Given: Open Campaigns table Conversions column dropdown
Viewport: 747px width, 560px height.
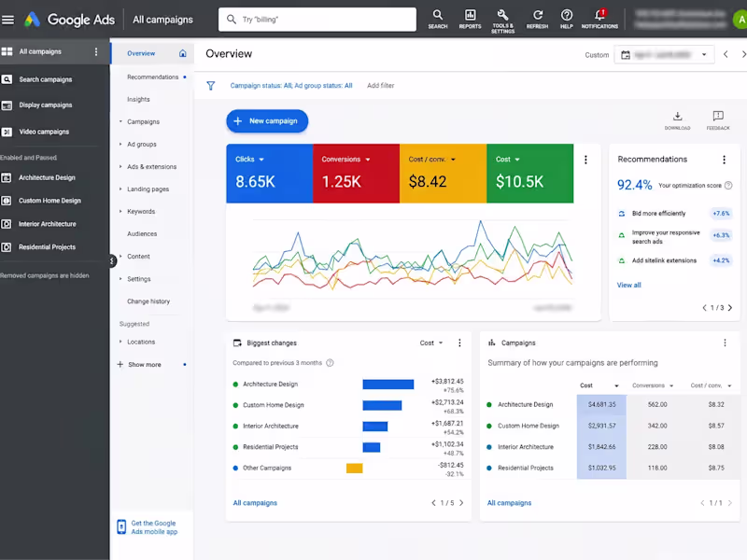Looking at the screenshot, I should [x=671, y=385].
